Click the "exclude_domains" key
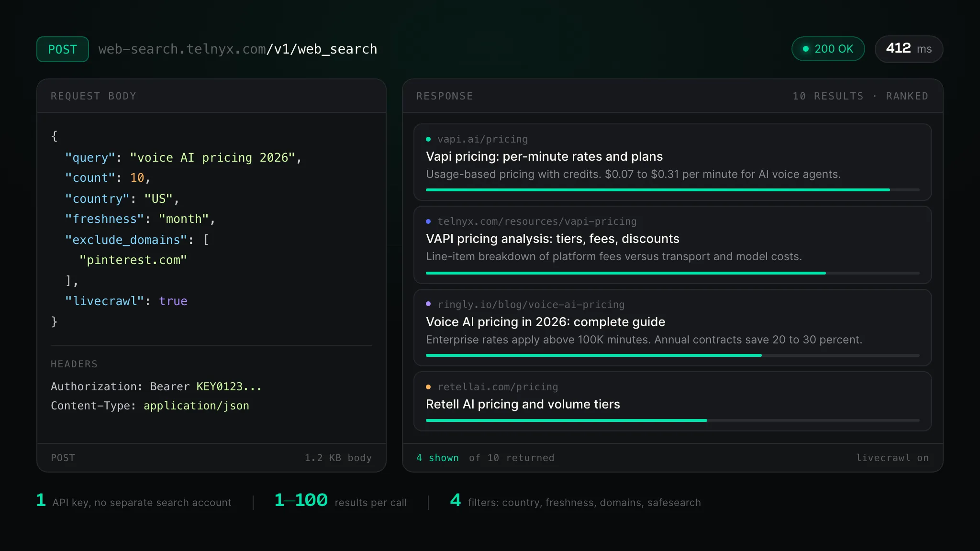 pyautogui.click(x=126, y=240)
